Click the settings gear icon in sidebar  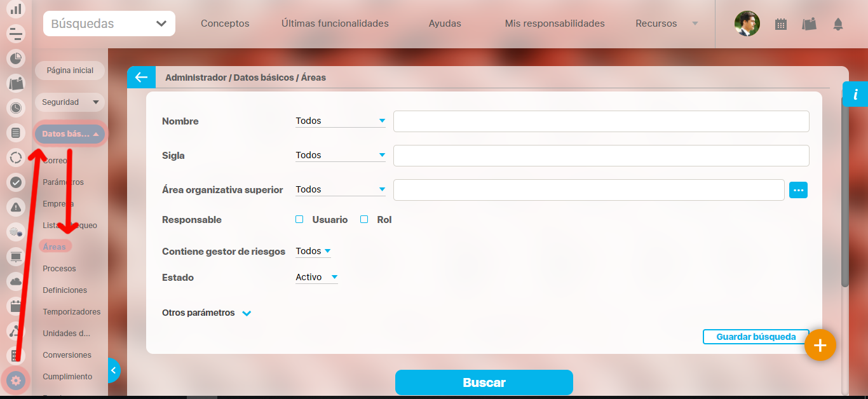tap(16, 381)
